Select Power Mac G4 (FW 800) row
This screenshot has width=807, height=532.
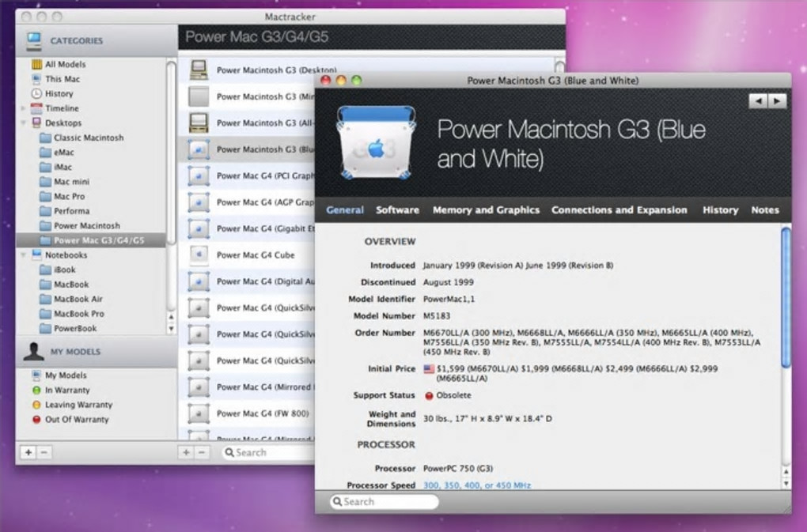click(247, 413)
